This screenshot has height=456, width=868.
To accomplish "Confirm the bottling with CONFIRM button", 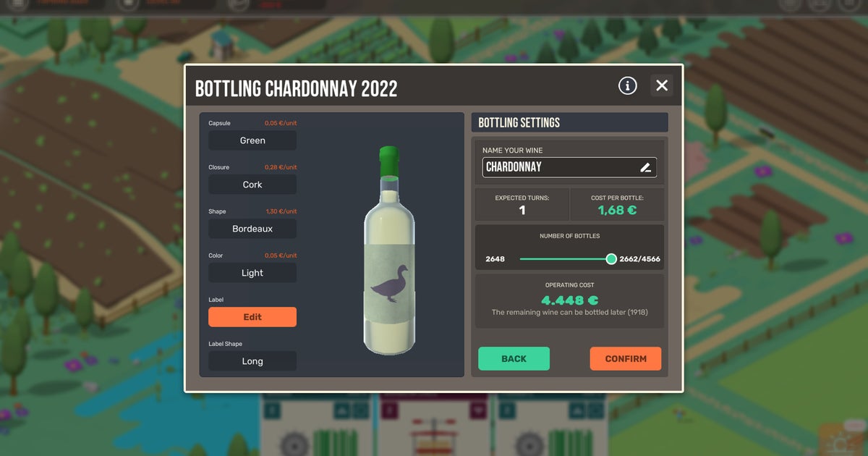I will point(625,358).
